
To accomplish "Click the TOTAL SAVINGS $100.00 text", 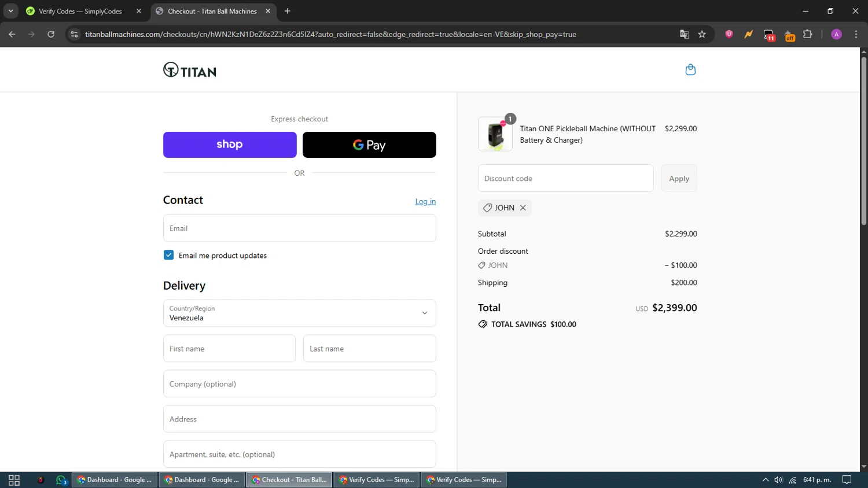I will click(x=534, y=324).
